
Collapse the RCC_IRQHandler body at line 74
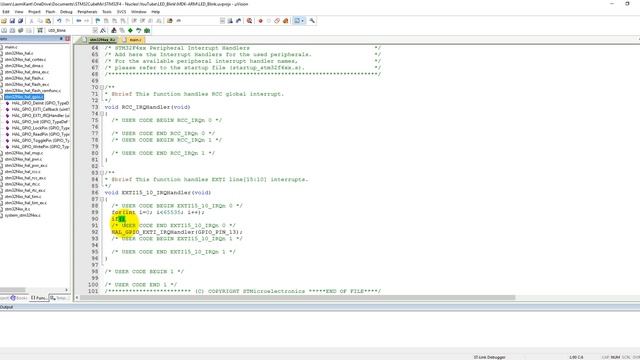[102, 114]
